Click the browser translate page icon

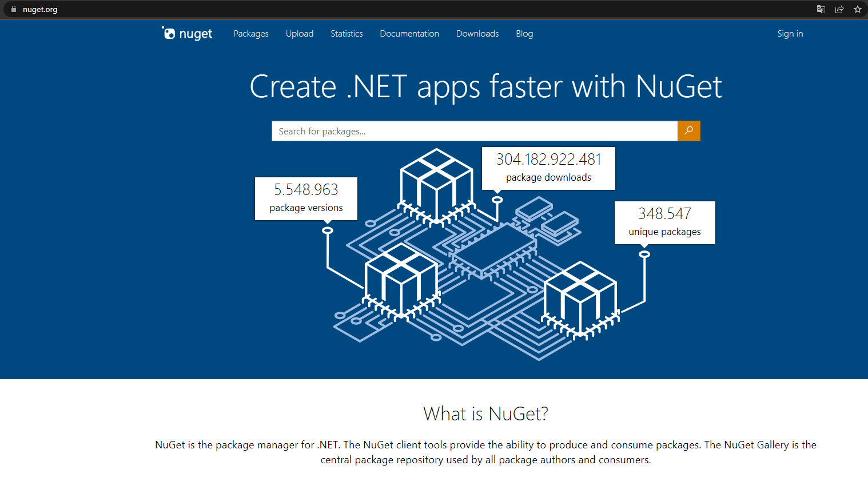821,9
